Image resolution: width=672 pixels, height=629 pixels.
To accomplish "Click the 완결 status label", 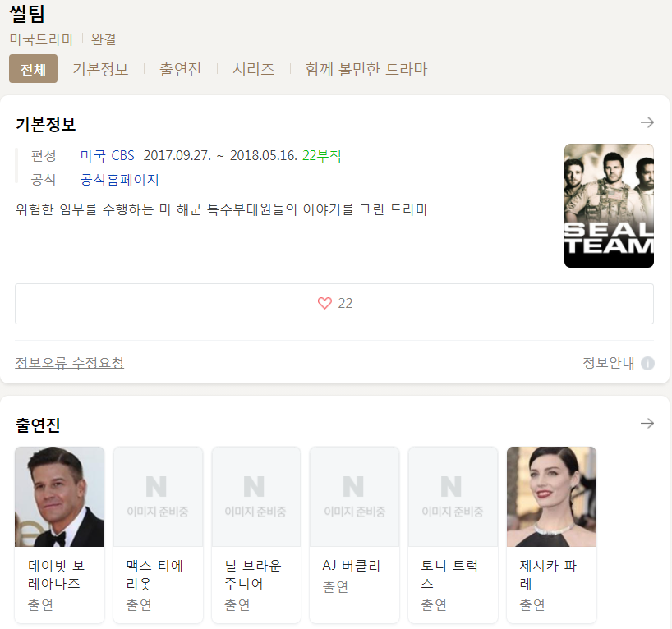I will [104, 39].
